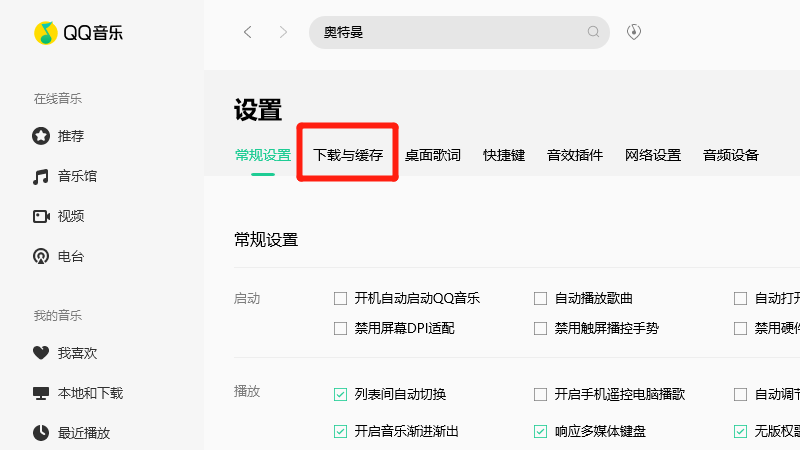Image resolution: width=800 pixels, height=450 pixels.
Task: Click the listen-to-identify song icon
Action: tap(633, 32)
